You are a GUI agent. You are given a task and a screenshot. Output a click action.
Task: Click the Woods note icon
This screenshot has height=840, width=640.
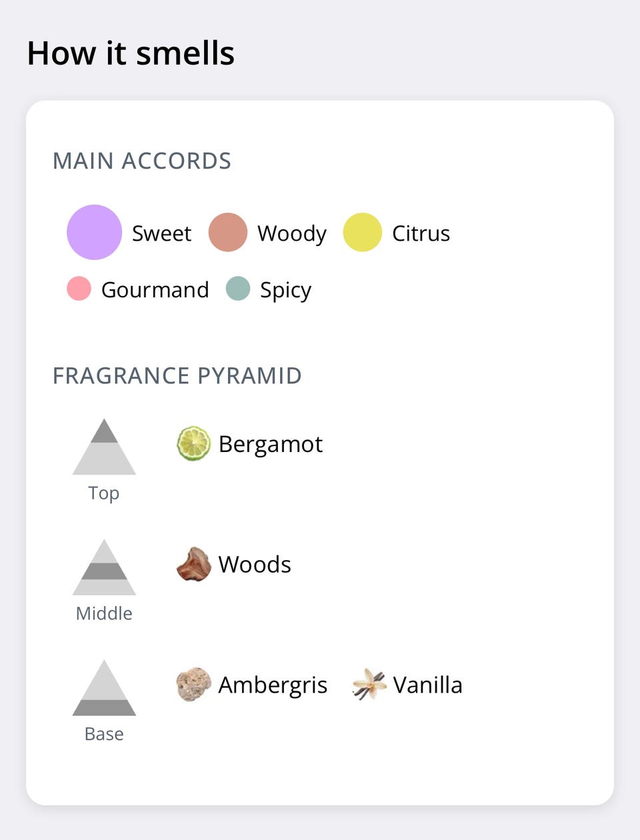193,565
